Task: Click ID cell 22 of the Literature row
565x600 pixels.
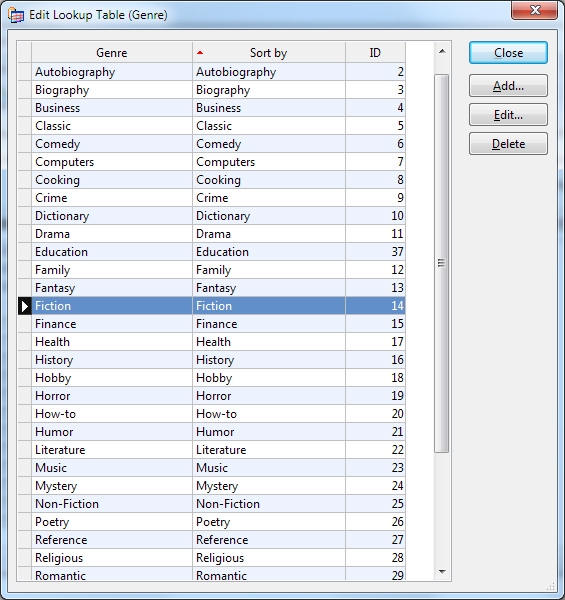Action: pos(375,450)
